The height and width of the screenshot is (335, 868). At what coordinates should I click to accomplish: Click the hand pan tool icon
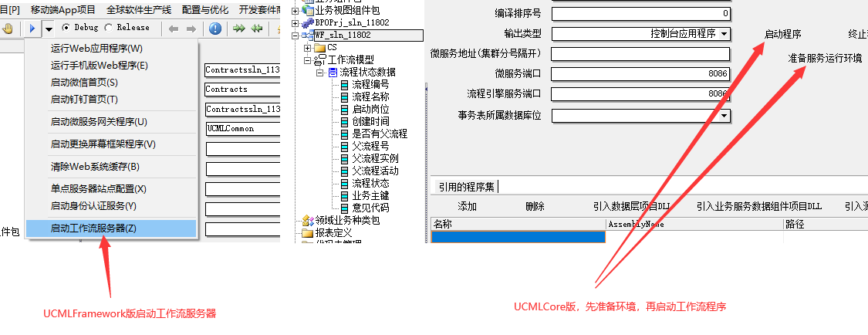click(x=7, y=29)
